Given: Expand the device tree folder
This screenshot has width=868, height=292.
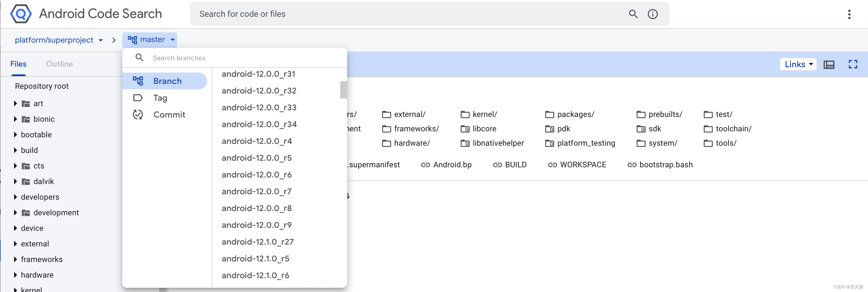Looking at the screenshot, I should (x=15, y=228).
